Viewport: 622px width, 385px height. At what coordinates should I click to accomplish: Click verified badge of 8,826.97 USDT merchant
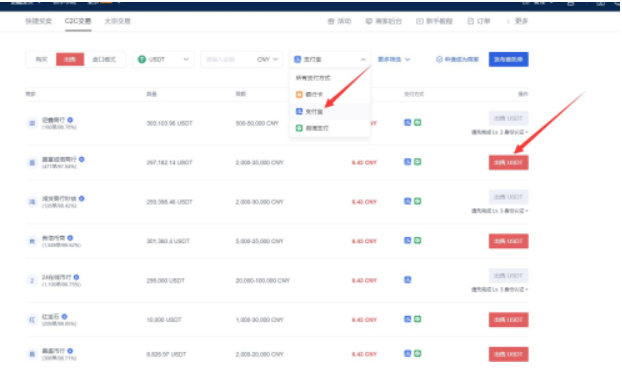(x=70, y=351)
